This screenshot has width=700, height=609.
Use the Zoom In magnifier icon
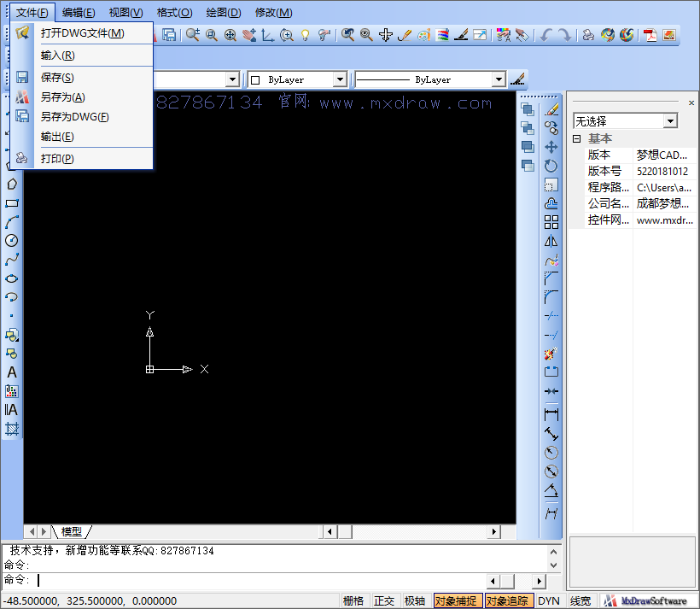(x=285, y=35)
